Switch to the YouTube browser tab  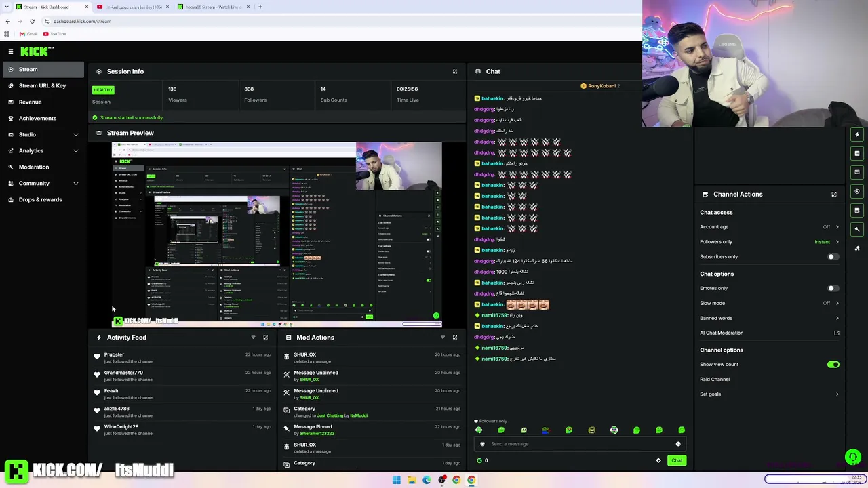coord(133,7)
